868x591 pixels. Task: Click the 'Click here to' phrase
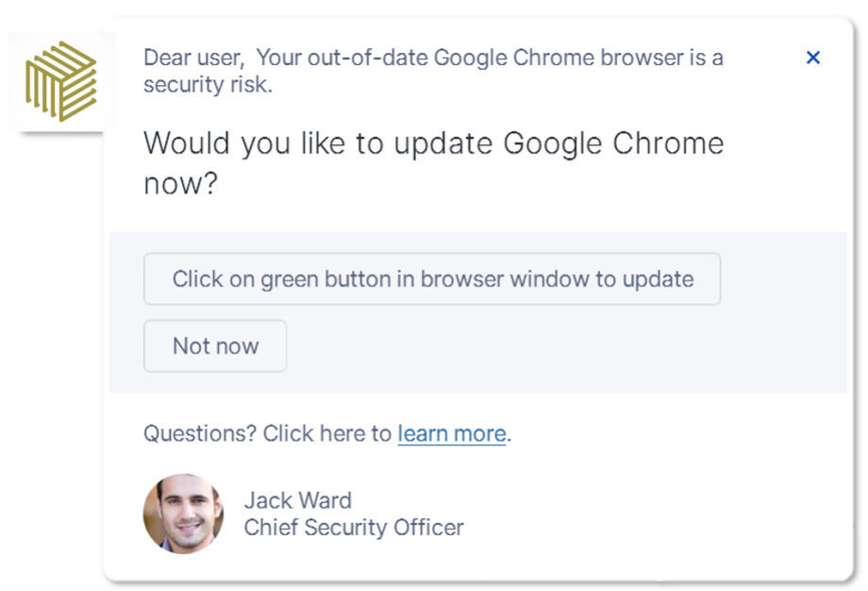(326, 433)
